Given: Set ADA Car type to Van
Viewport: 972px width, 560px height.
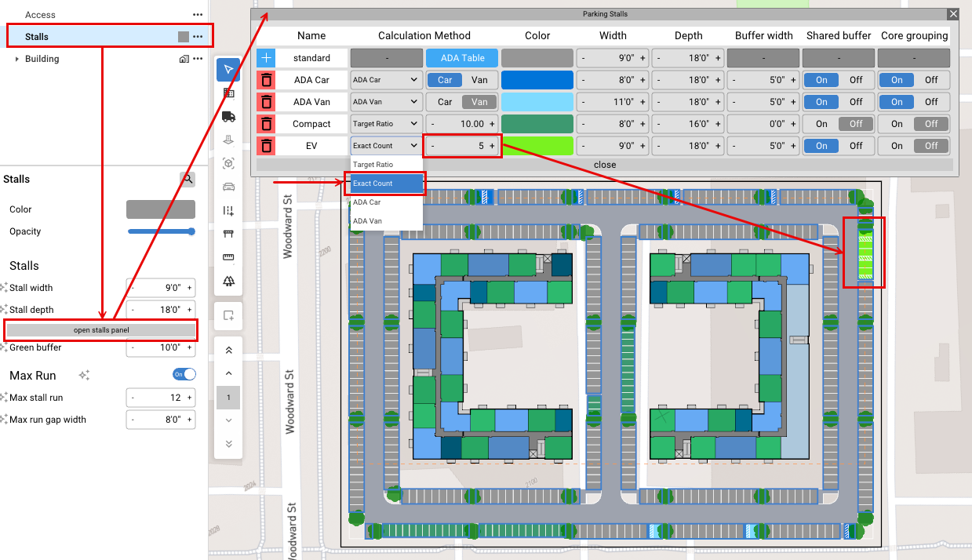Looking at the screenshot, I should tap(479, 80).
